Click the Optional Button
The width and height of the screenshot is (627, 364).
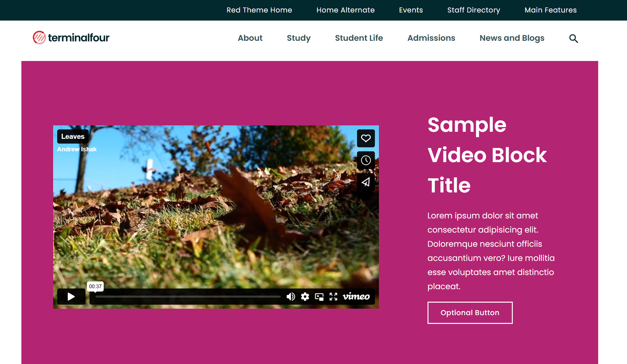(x=470, y=313)
